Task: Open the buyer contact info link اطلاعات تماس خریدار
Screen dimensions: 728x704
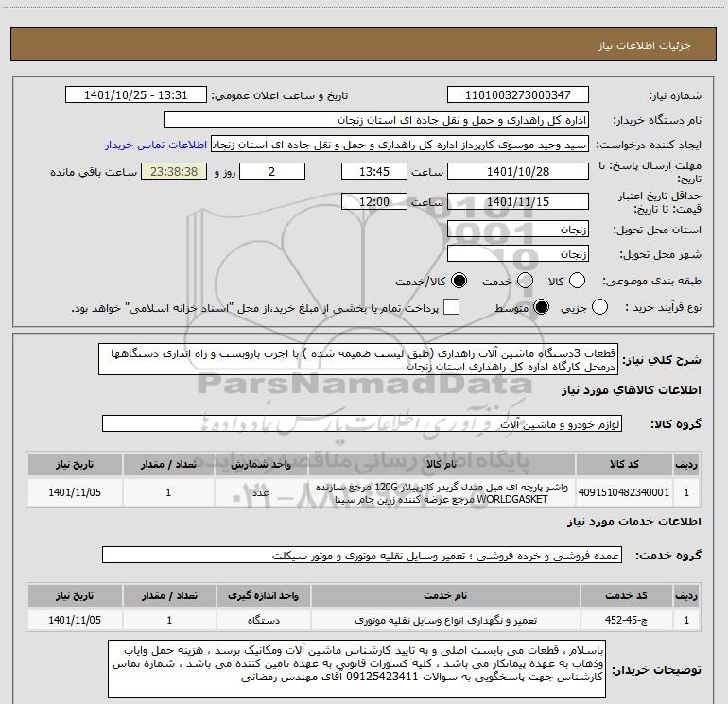Action: [x=156, y=145]
